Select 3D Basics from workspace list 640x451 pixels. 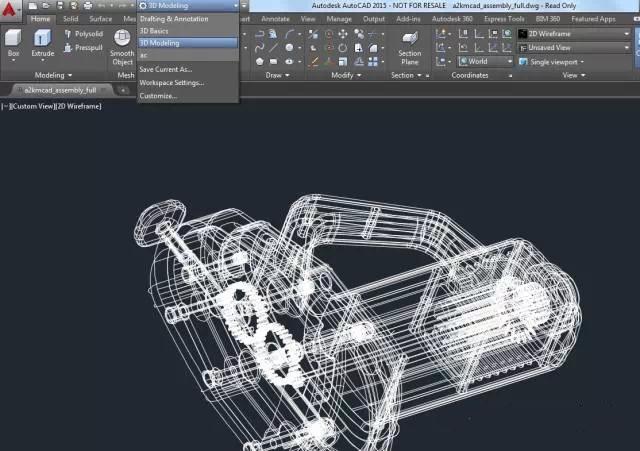(x=156, y=31)
